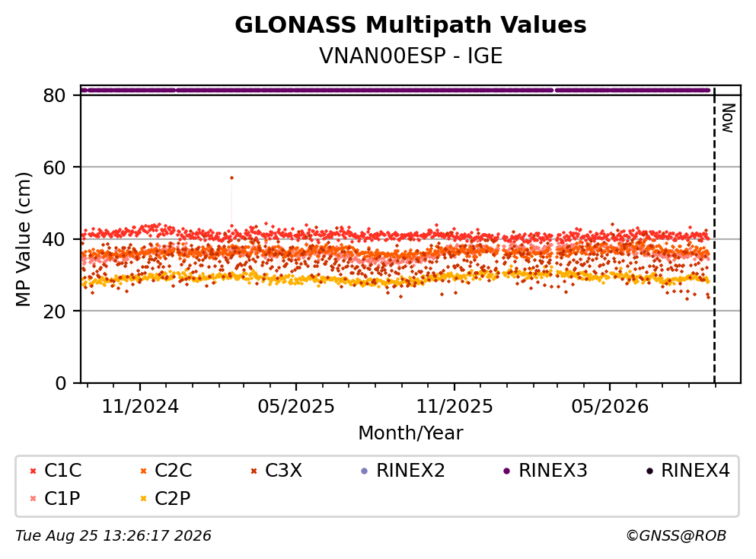Click the dashed Now vertical line

715,235
